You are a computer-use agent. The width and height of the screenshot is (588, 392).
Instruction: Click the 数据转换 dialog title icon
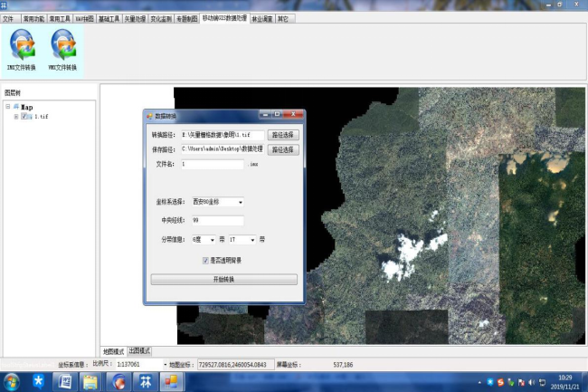click(x=150, y=117)
